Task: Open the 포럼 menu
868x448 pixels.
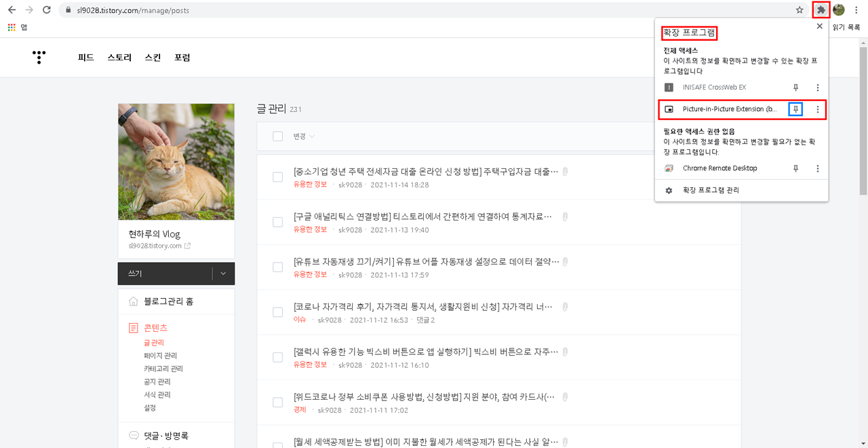Action: point(182,58)
